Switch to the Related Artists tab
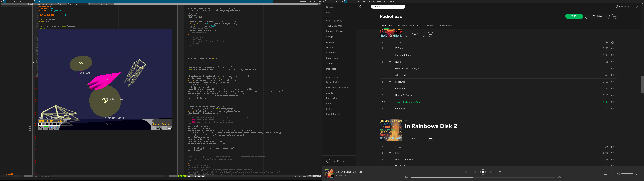This screenshot has height=181, width=644. pyautogui.click(x=409, y=26)
